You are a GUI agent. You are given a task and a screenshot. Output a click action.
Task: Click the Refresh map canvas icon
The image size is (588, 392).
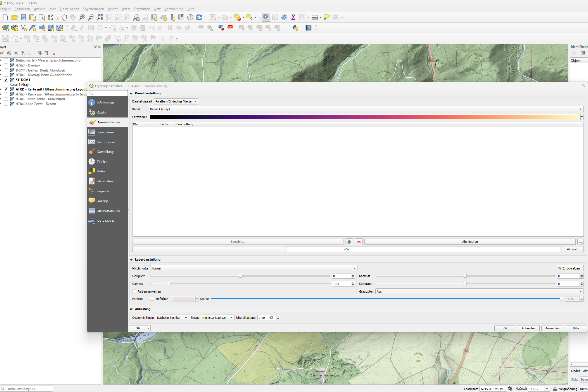(199, 17)
